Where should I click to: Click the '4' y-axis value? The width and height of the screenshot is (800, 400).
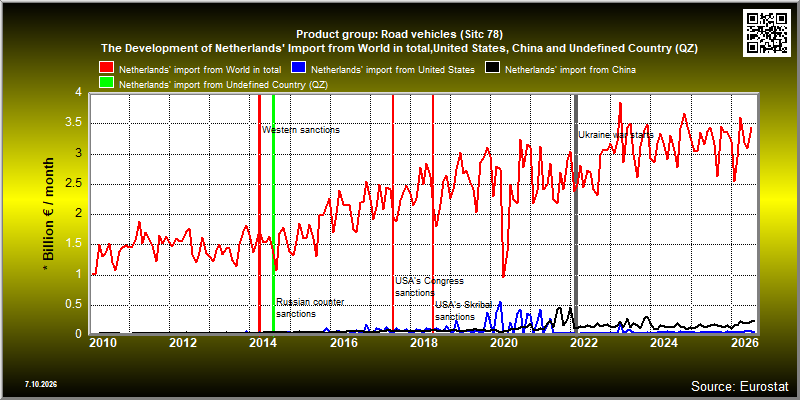coord(79,93)
